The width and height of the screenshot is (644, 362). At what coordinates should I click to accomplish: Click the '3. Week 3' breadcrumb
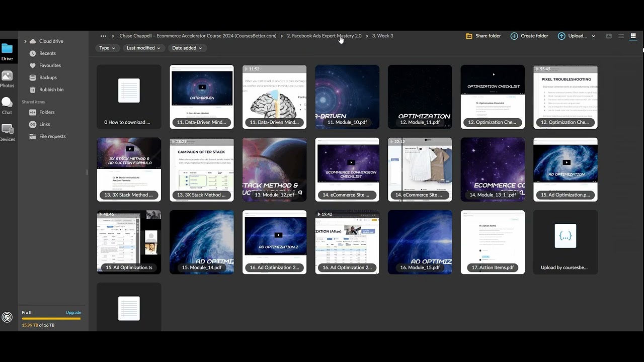(382, 36)
